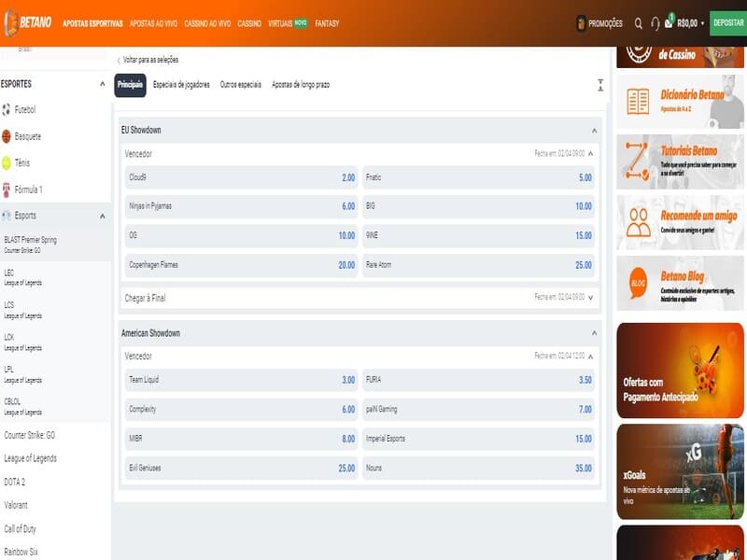This screenshot has width=747, height=560.
Task: Bet on Imperial Esports at 15.00
Action: click(x=478, y=439)
